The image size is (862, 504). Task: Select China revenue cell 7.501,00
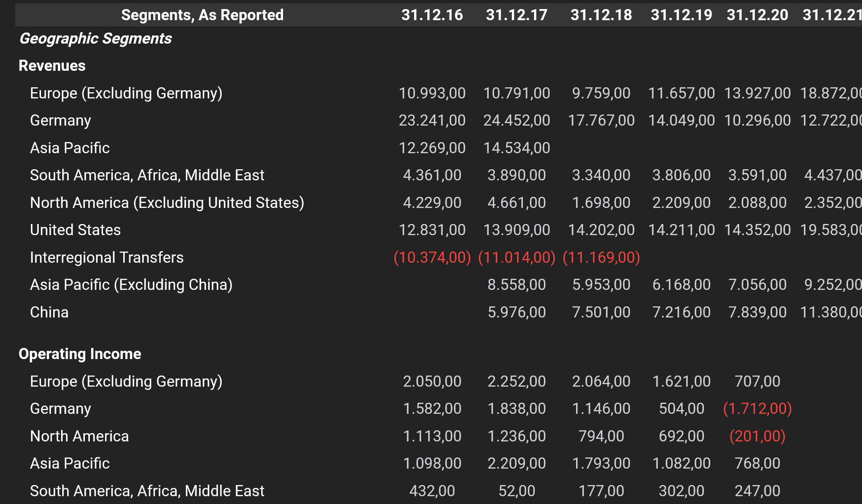(601, 312)
